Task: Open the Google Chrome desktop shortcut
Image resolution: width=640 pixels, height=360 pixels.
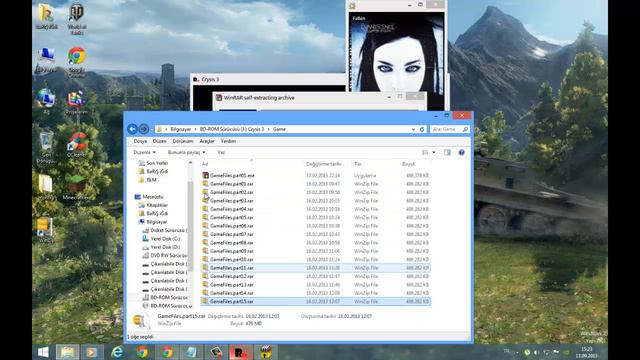Action: point(76,62)
